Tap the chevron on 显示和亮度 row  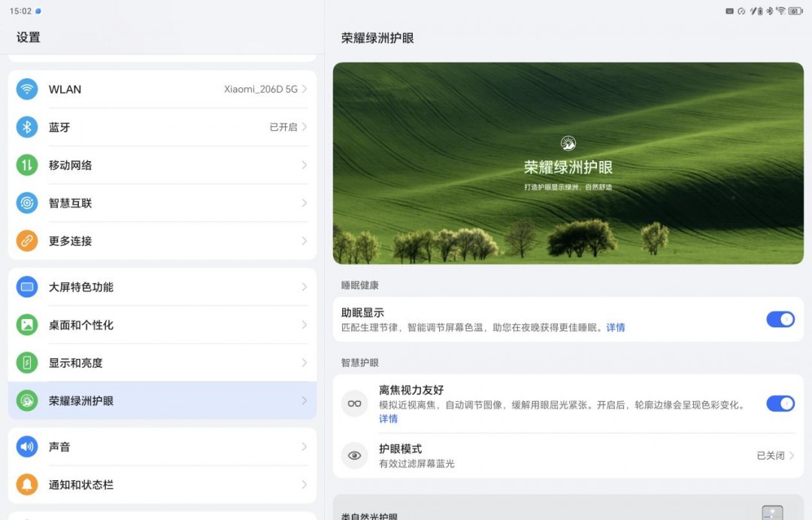[x=304, y=363]
